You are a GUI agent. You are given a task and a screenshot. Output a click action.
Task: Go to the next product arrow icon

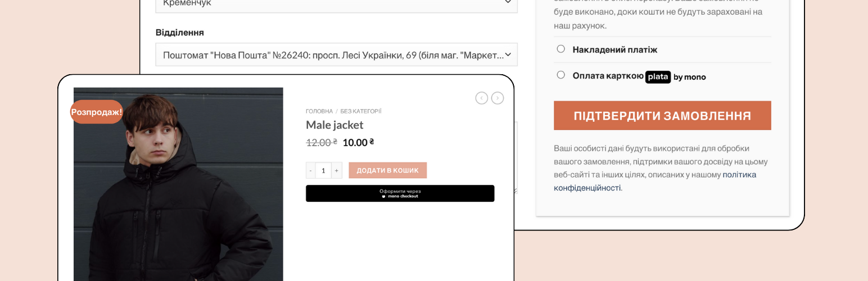(x=498, y=98)
